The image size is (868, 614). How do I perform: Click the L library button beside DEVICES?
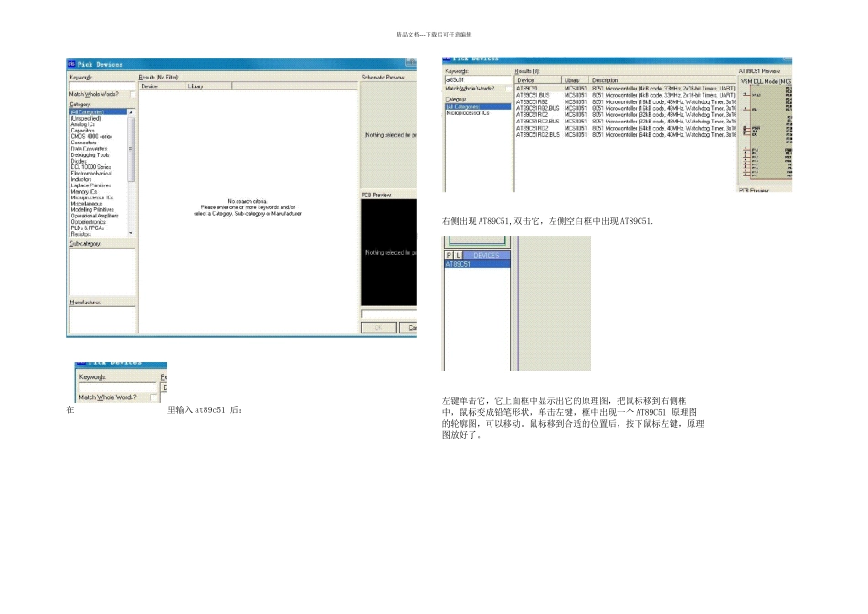(x=459, y=255)
